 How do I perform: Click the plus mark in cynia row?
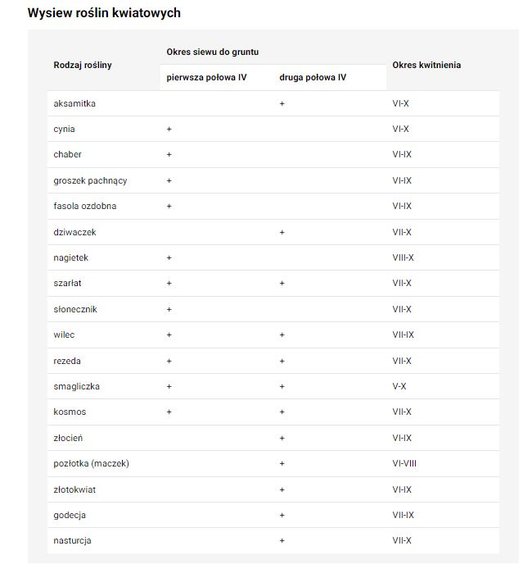click(169, 129)
